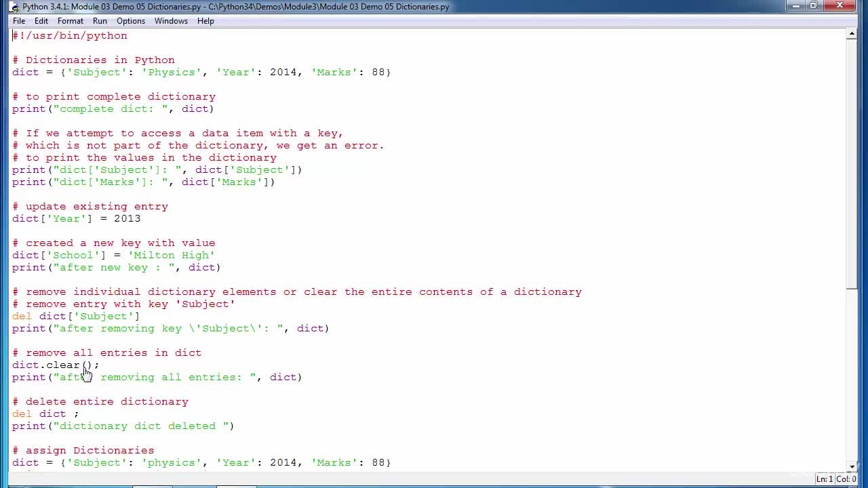Click the 'Milton High' string literal
Screen dimensions: 868x488
pyautogui.click(x=172, y=256)
